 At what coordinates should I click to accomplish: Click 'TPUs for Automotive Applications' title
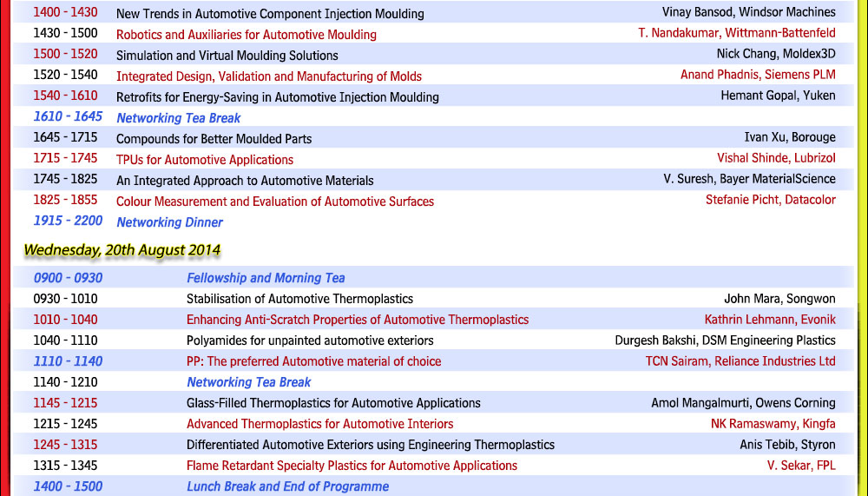tap(205, 160)
